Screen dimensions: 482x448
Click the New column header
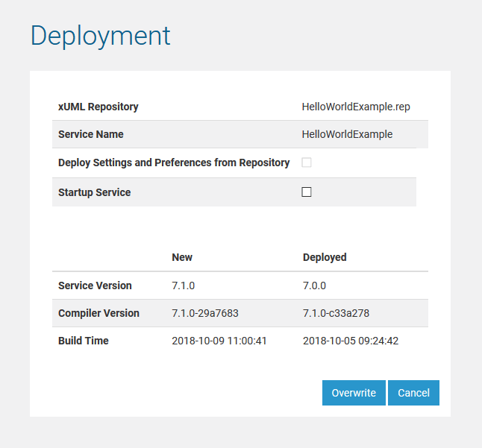tap(182, 257)
